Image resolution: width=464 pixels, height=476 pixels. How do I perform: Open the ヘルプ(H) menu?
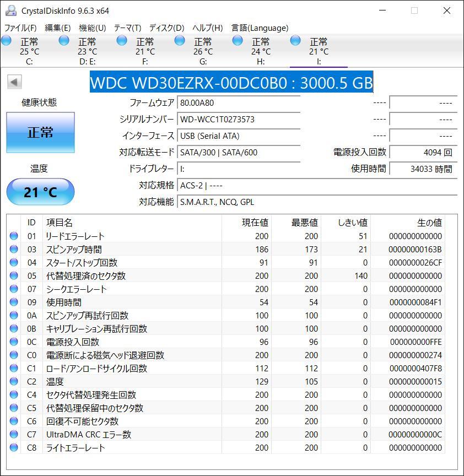[x=208, y=28]
